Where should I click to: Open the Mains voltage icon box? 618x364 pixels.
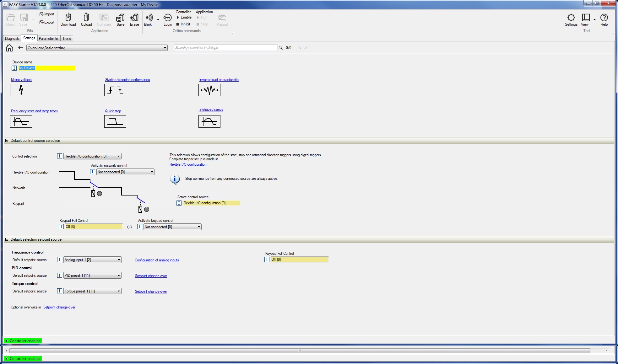tap(21, 90)
